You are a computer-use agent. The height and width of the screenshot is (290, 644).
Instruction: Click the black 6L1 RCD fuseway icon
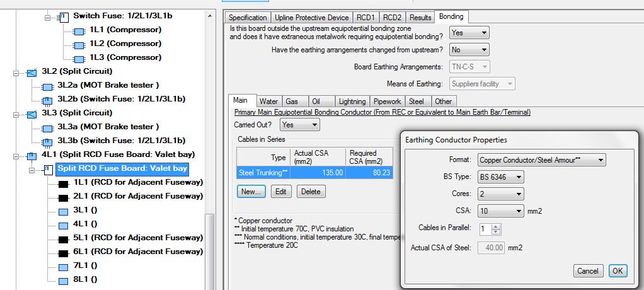coord(63,253)
